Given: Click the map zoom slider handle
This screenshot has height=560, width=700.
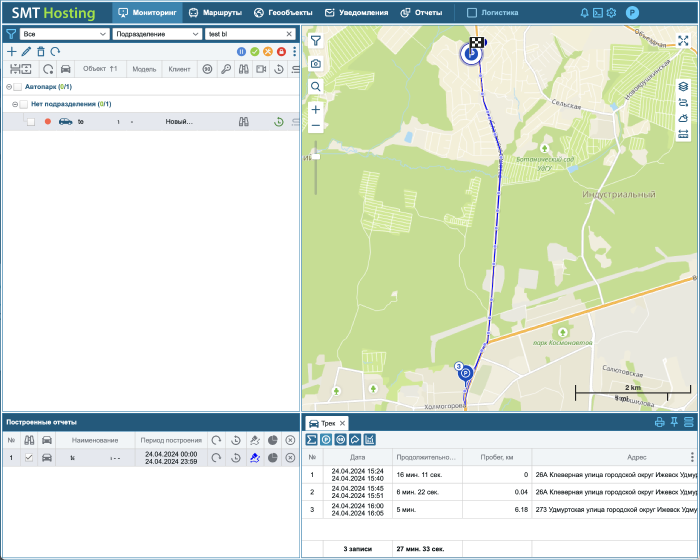Looking at the screenshot, I should tap(316, 157).
